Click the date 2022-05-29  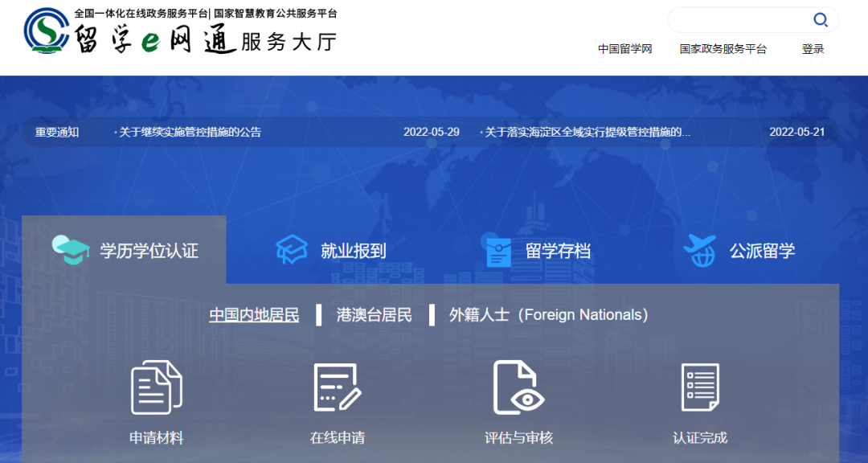point(432,133)
